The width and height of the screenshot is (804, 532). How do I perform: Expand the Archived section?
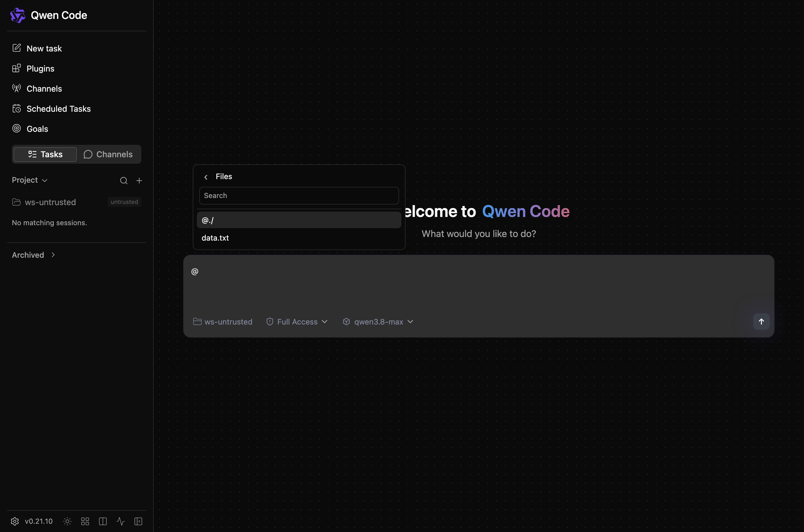pyautogui.click(x=33, y=255)
